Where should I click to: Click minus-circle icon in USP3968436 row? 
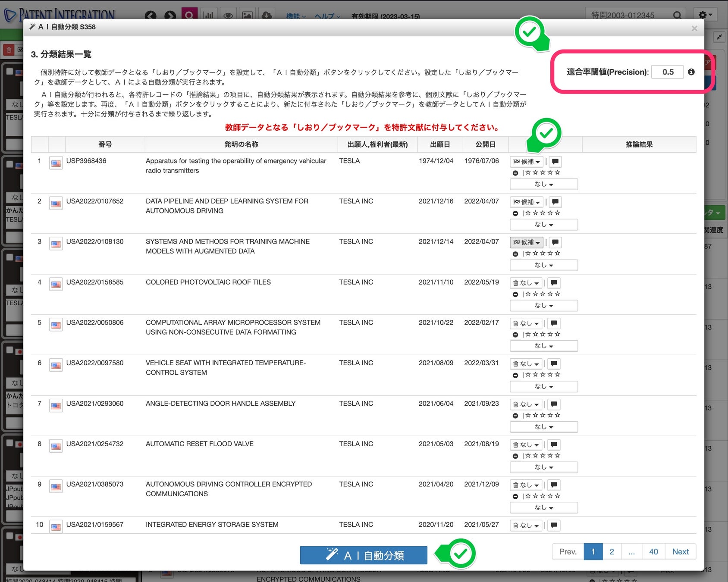tap(515, 173)
